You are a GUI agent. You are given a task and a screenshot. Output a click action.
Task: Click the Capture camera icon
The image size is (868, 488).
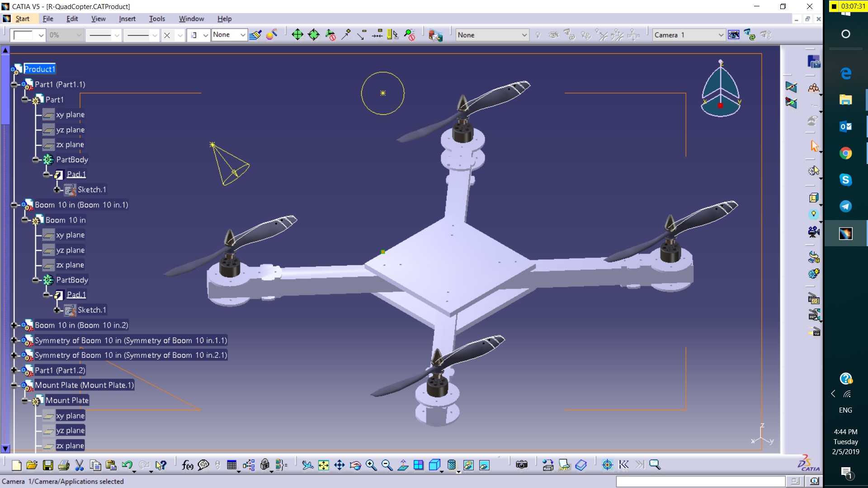click(521, 465)
